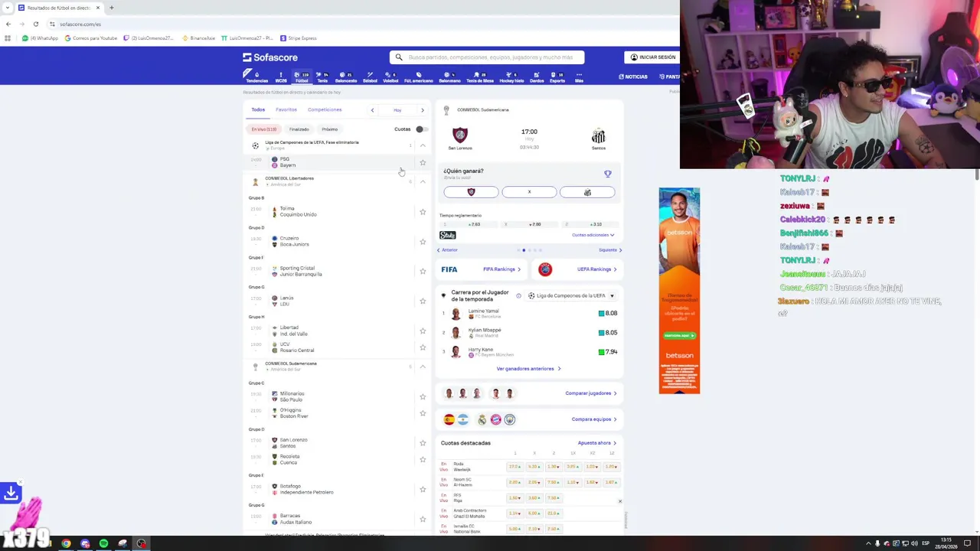The width and height of the screenshot is (980, 551).
Task: Collapse the Liga de Campeones de la UEFA section
Action: coord(423,145)
